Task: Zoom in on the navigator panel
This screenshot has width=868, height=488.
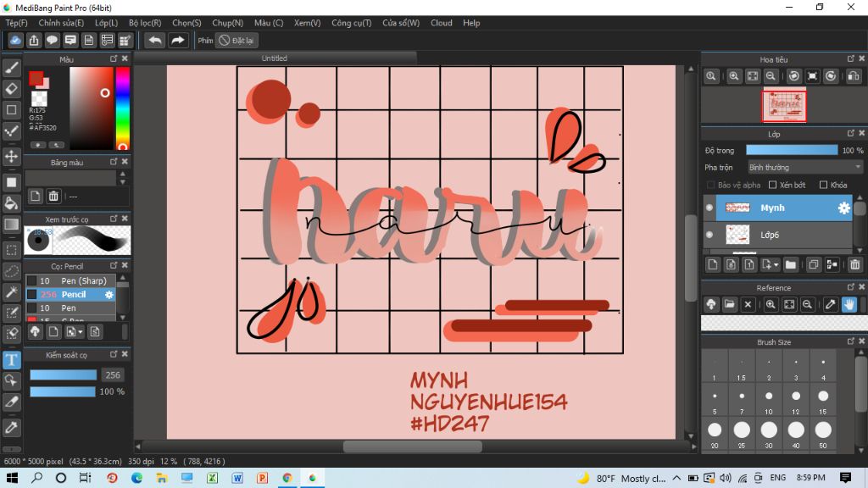Action: 733,76
